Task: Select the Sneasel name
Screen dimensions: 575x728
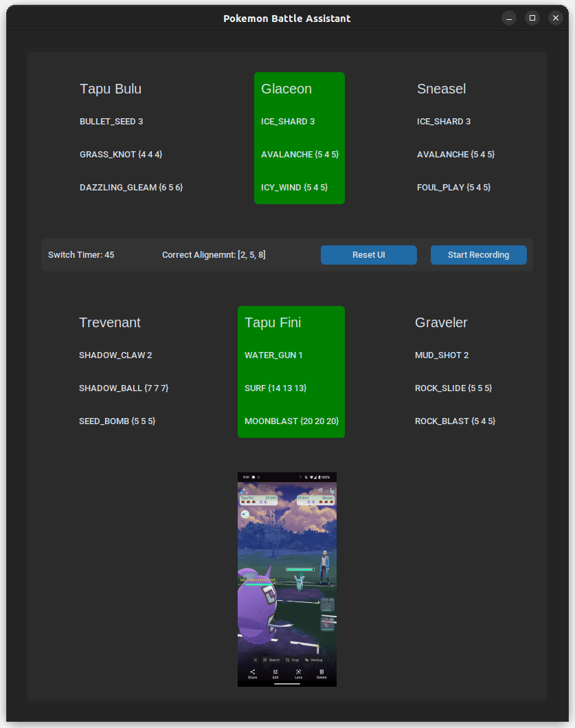Action: click(441, 89)
